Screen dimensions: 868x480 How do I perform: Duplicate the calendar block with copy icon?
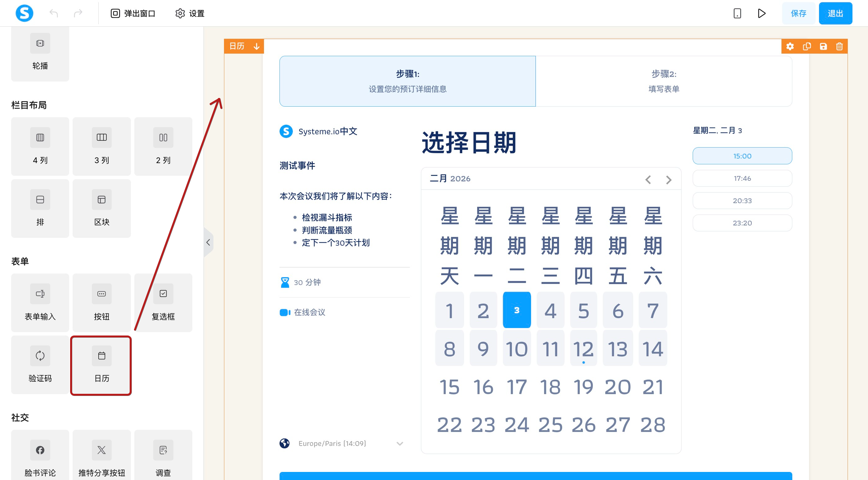[807, 47]
